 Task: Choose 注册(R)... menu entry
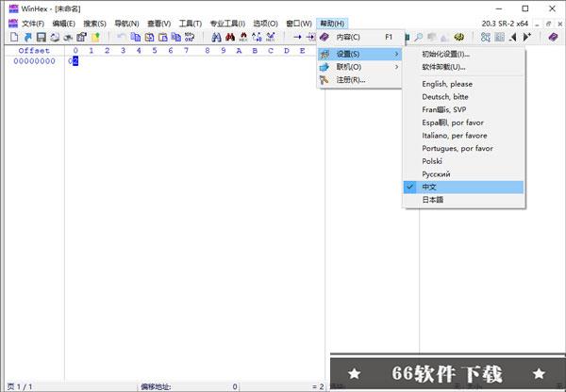click(x=360, y=80)
